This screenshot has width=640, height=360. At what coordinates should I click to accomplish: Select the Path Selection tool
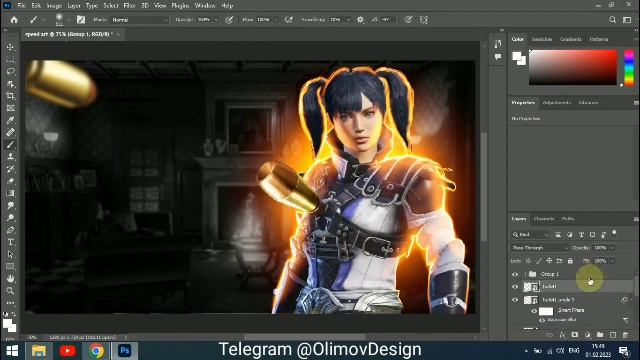pyautogui.click(x=11, y=254)
